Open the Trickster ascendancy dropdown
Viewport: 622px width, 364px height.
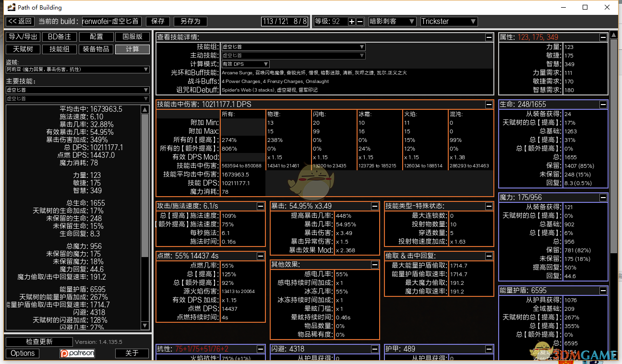click(449, 22)
